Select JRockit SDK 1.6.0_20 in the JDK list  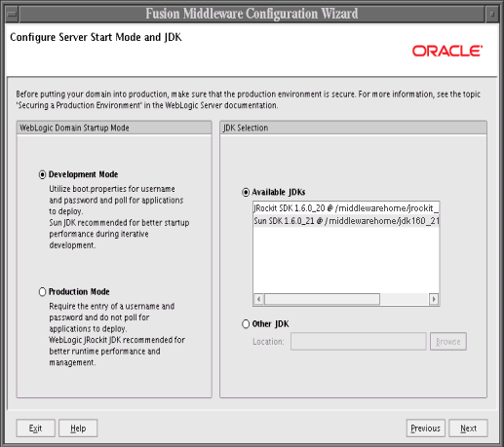[346, 208]
